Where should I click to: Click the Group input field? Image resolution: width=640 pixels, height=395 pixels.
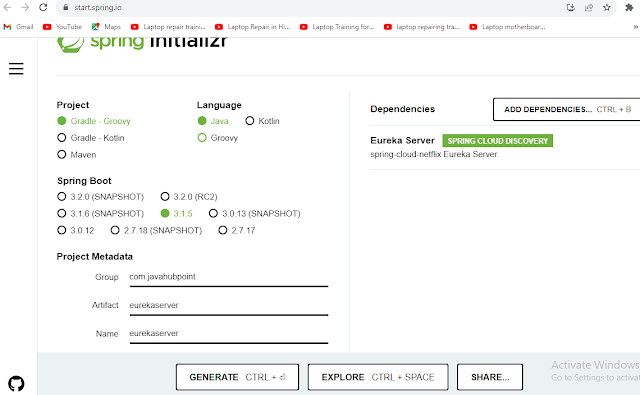(x=229, y=277)
